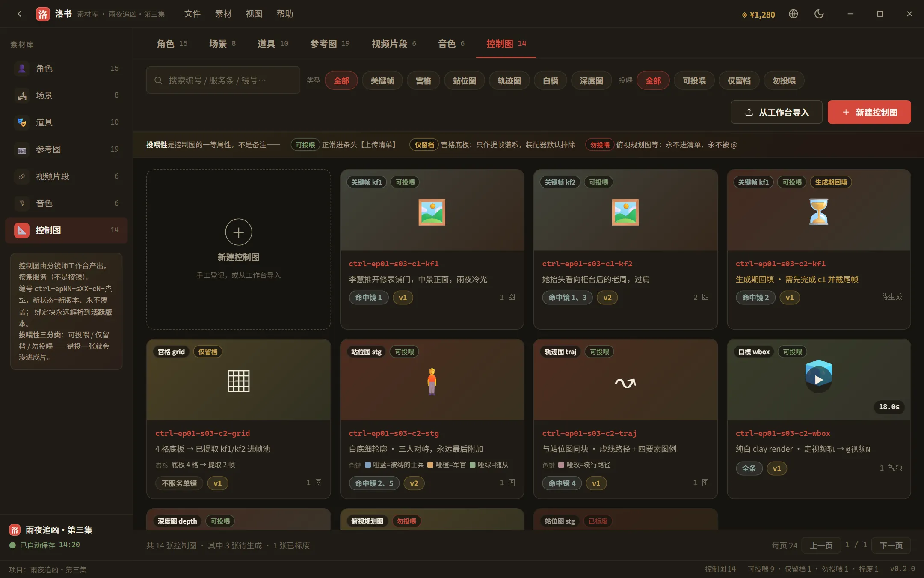Switch to the 角色 15 tab
This screenshot has height=578, width=924.
pos(172,43)
